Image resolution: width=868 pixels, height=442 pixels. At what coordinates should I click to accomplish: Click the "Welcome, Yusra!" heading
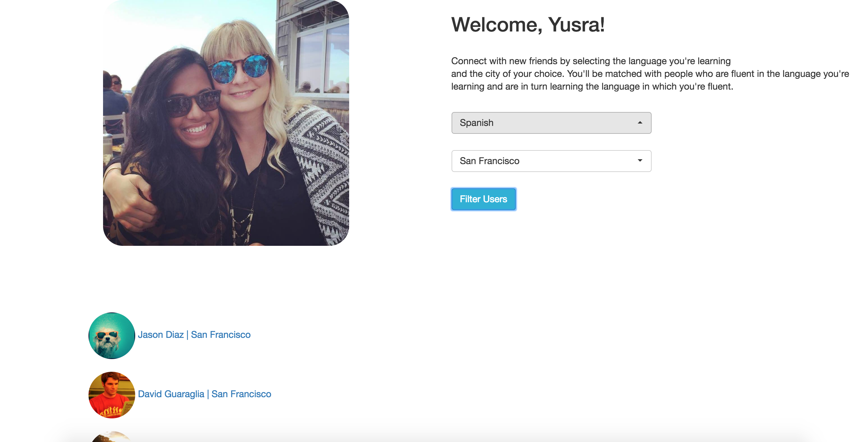528,25
